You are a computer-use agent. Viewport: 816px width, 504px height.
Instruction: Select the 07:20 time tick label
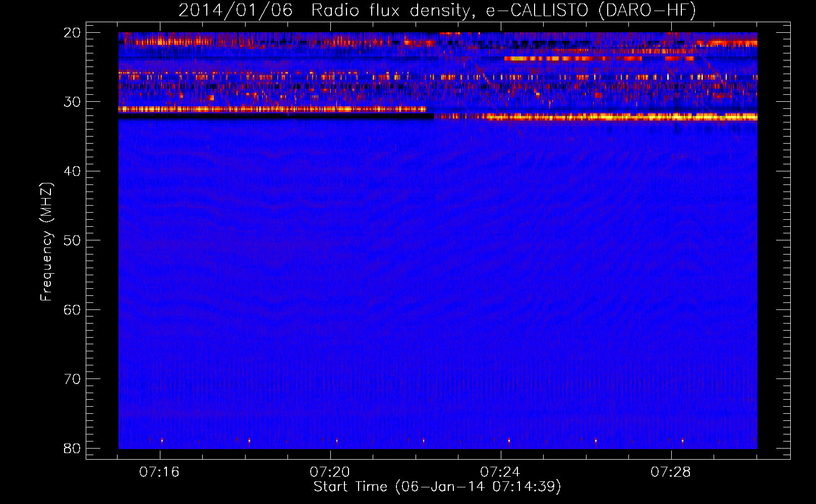point(330,472)
